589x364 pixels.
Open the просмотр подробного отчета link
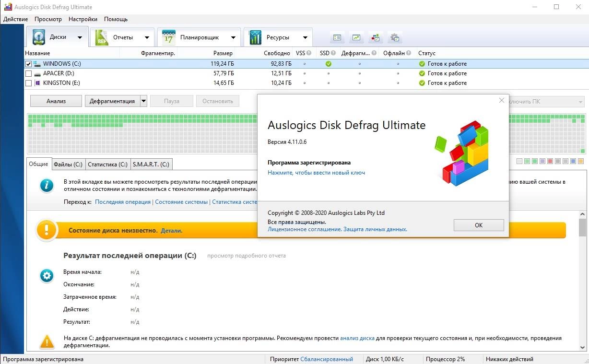(247, 256)
